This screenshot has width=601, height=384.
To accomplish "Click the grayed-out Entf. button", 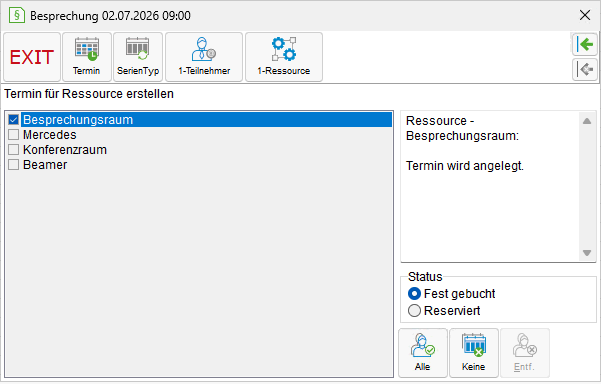I will click(x=525, y=353).
